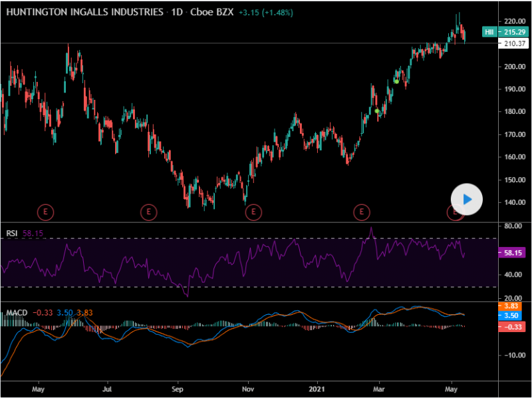Open the RSI indicator title legend
Screen dimensions: 532x398
point(11,234)
